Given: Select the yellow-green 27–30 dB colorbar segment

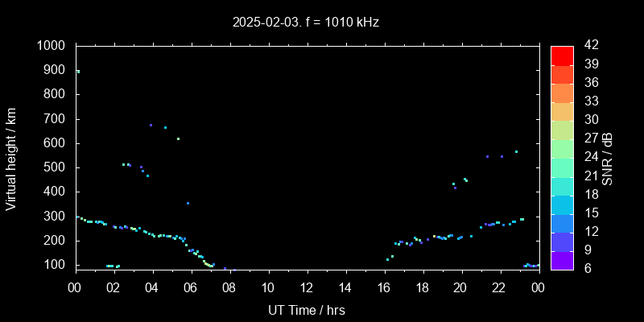Looking at the screenshot, I should pos(562,130).
